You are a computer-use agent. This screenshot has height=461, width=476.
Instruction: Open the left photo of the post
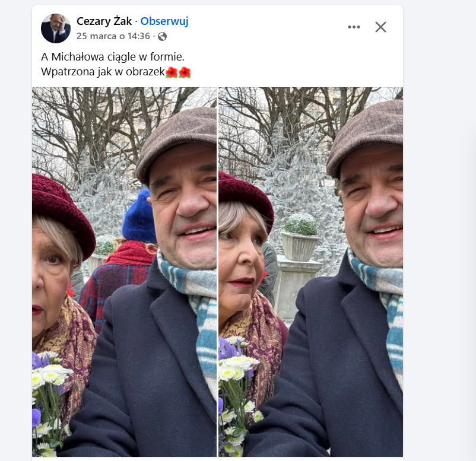(124, 272)
